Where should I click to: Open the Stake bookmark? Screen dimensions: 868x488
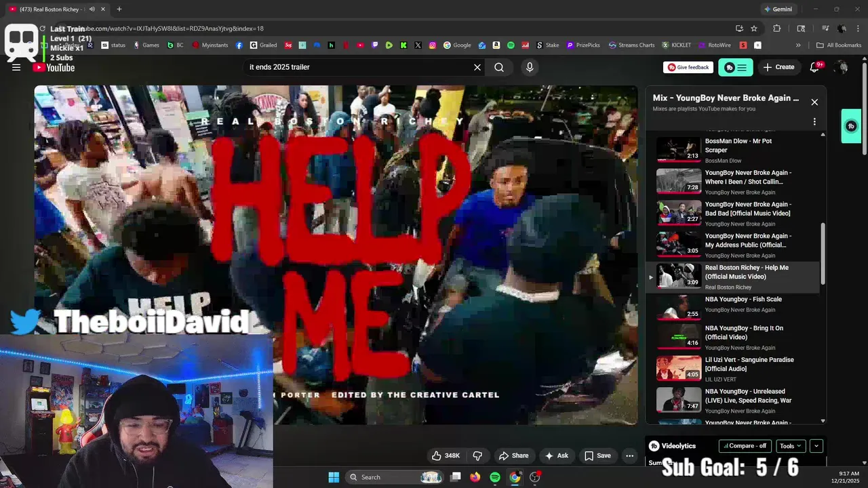point(548,45)
